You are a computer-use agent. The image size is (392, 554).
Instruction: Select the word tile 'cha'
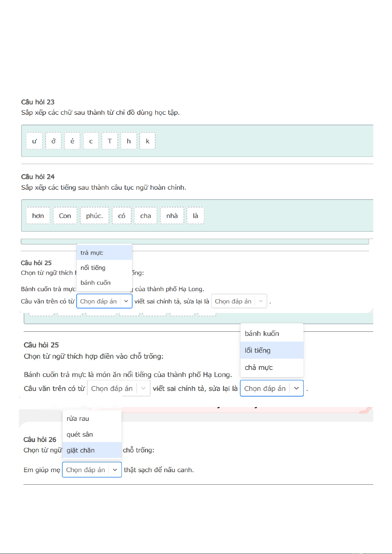tap(146, 216)
